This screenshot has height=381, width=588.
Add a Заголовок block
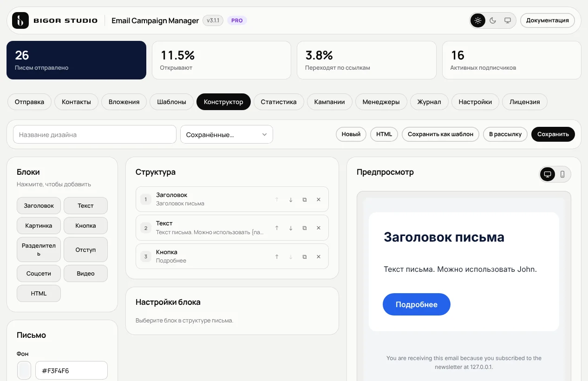click(x=39, y=205)
